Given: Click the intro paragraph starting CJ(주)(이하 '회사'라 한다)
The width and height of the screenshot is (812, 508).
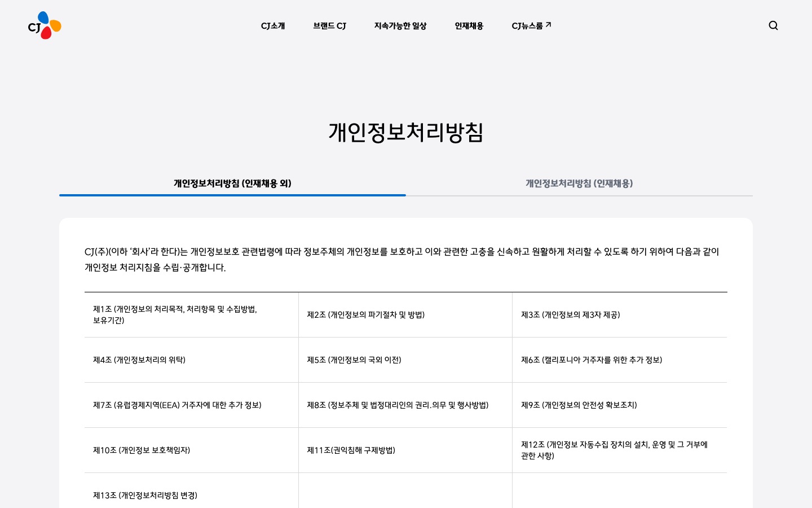Looking at the screenshot, I should (402, 260).
